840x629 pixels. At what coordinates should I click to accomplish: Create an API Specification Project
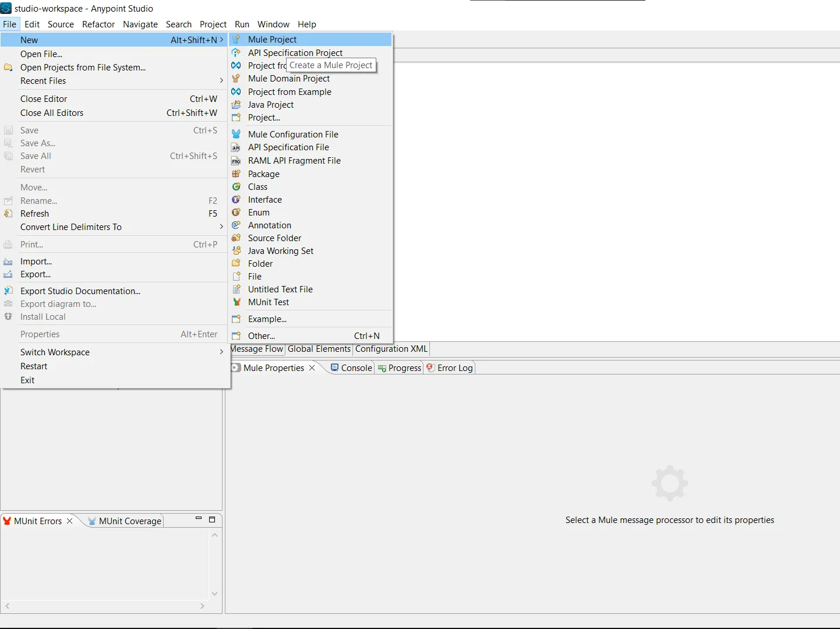(x=295, y=52)
